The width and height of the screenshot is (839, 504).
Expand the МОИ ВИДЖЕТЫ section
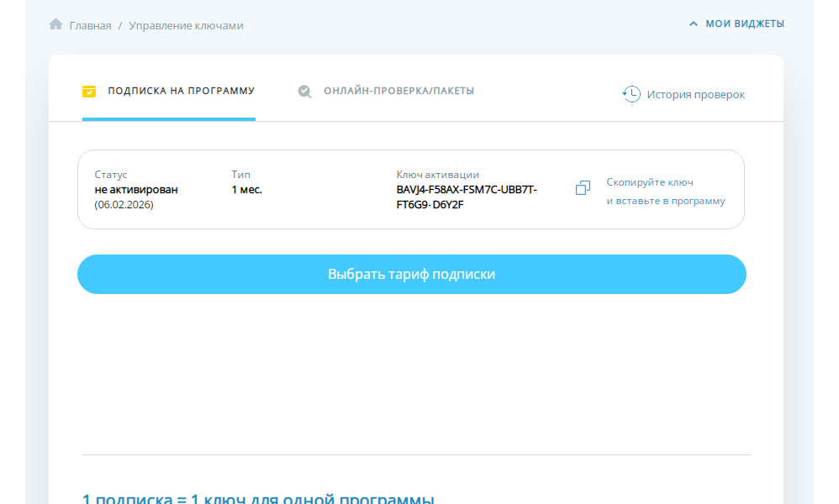click(x=744, y=24)
